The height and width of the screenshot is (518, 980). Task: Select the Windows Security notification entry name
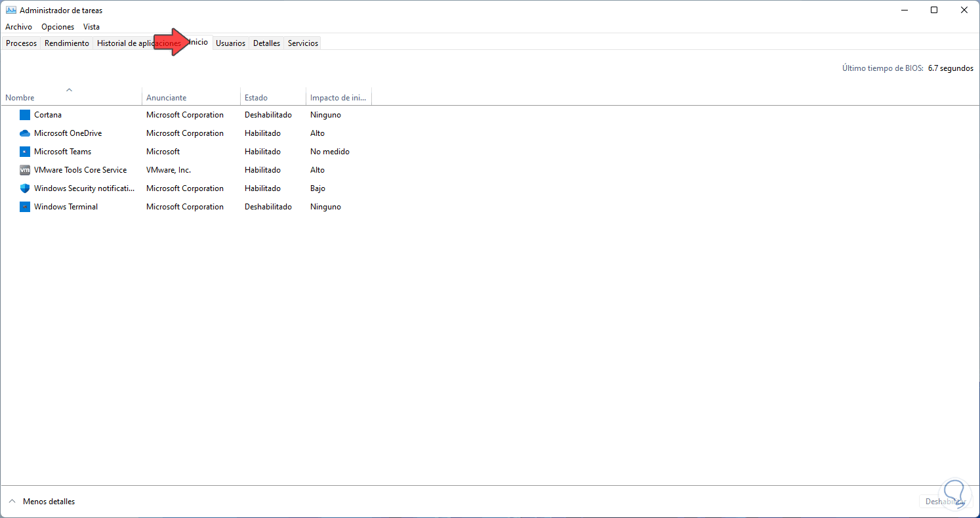tap(85, 188)
